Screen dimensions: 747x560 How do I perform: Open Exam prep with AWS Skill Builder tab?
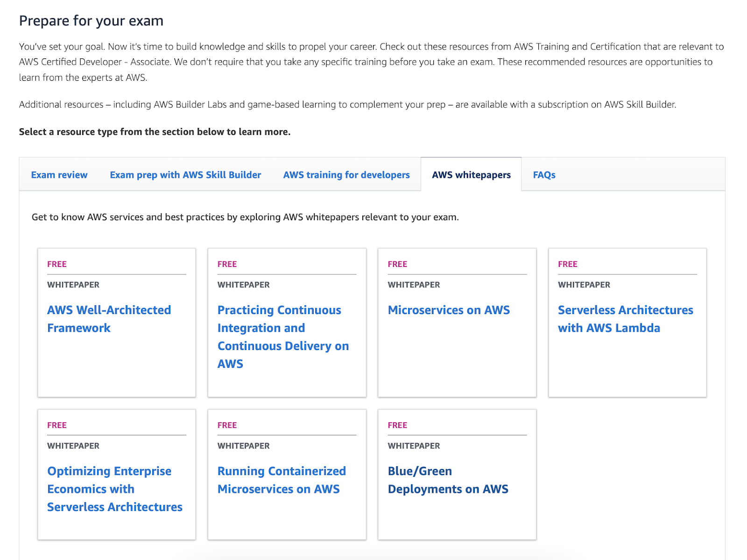pyautogui.click(x=185, y=175)
